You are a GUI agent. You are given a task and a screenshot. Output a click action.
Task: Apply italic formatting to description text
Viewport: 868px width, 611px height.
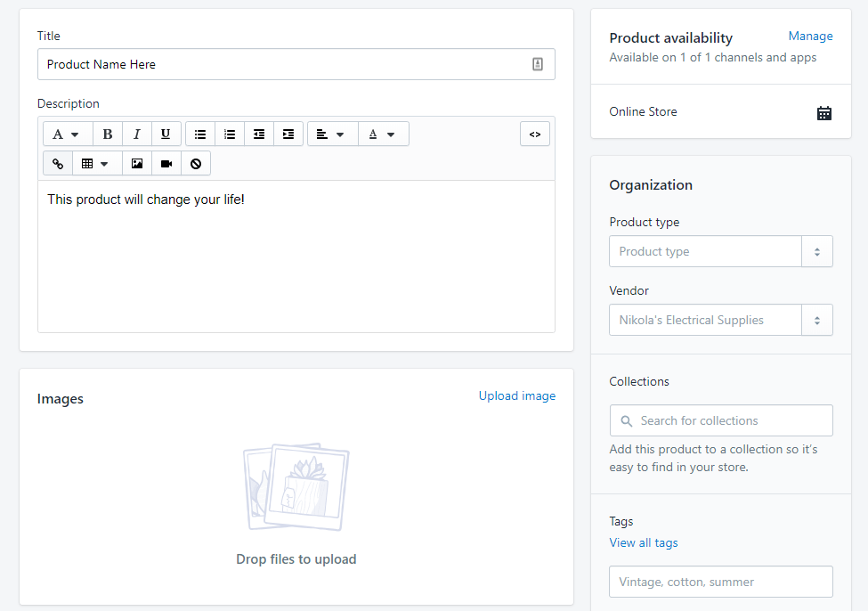(x=137, y=134)
